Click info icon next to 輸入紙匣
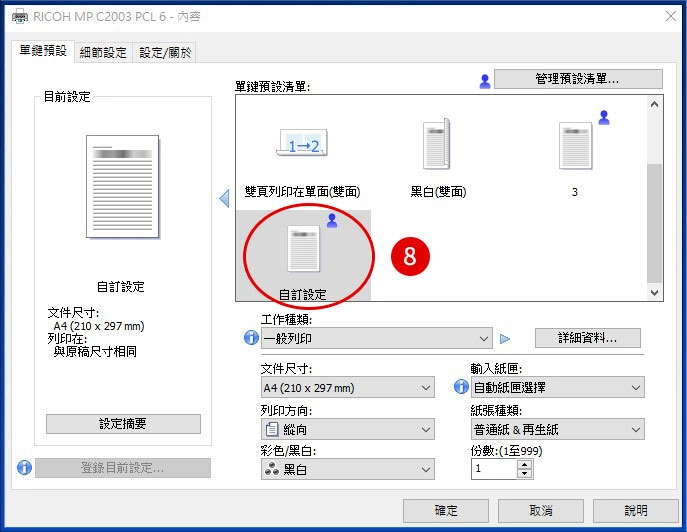The image size is (687, 532). click(461, 387)
